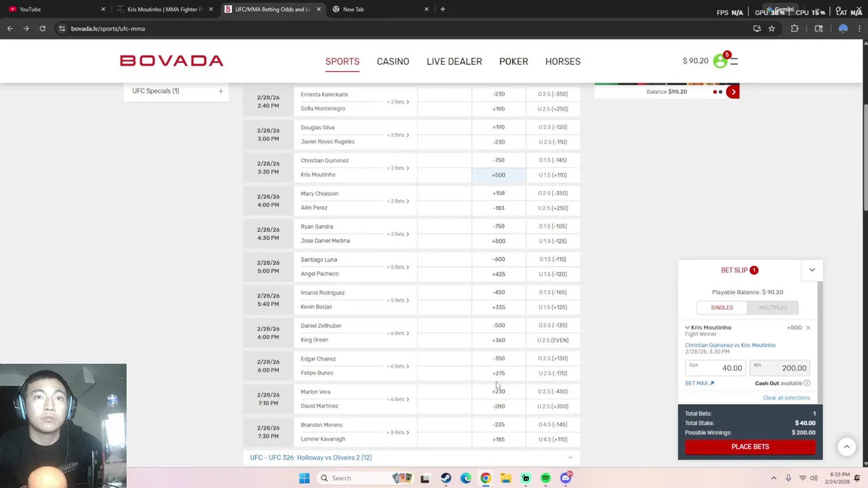Select Brandon Moreno -225 moneyline

pos(498,425)
